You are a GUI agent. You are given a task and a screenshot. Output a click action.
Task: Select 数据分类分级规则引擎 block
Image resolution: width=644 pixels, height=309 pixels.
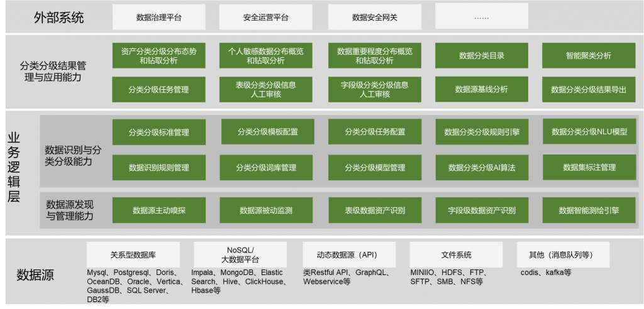(482, 132)
